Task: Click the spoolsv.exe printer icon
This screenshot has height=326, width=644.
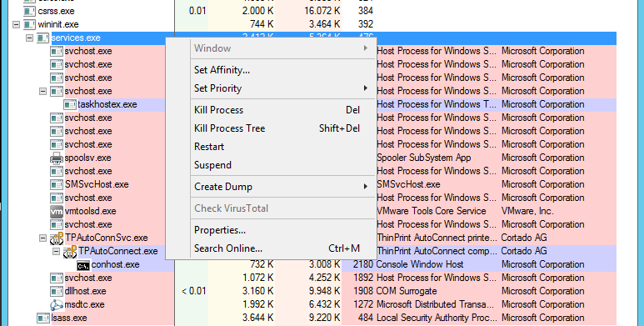Action: click(x=57, y=158)
